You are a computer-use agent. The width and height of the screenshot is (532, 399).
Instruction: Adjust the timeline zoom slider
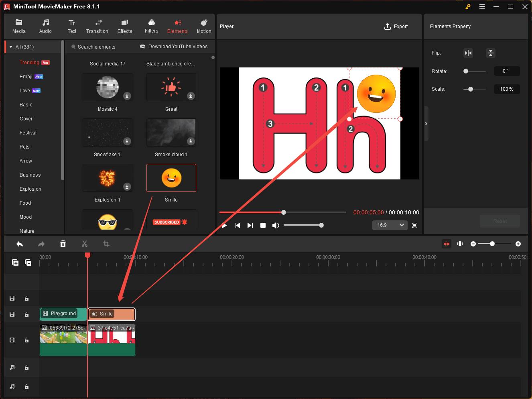[x=491, y=244]
